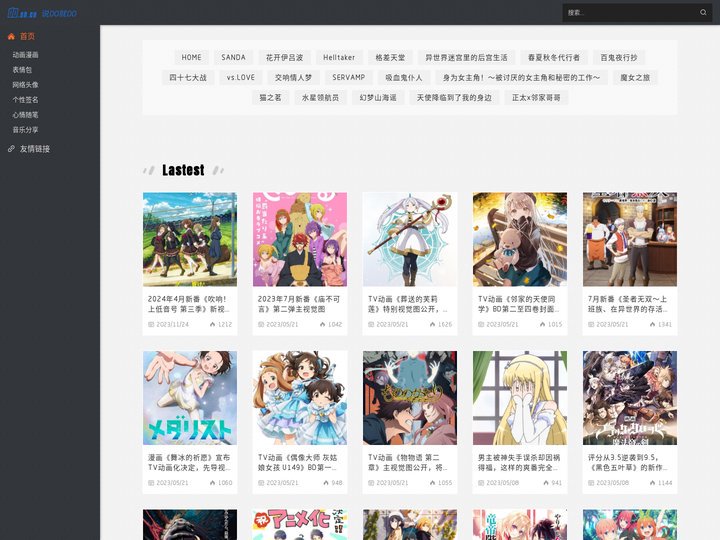Open thumbnail of 圣者无双 post
This screenshot has height=540, width=720.
630,239
